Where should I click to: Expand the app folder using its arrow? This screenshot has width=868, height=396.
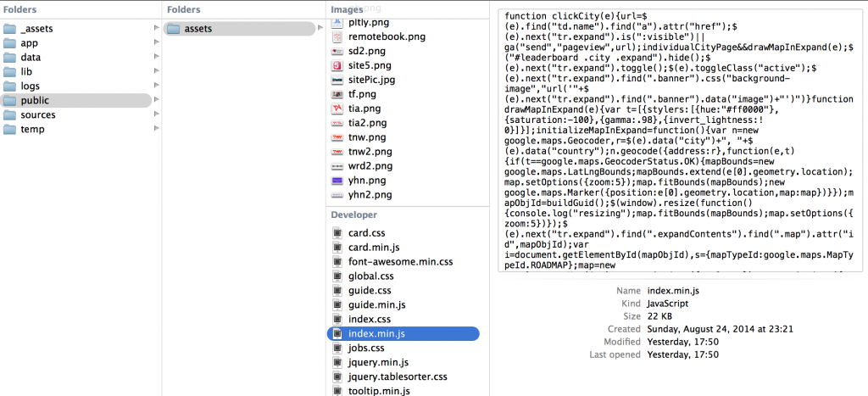pyautogui.click(x=155, y=43)
